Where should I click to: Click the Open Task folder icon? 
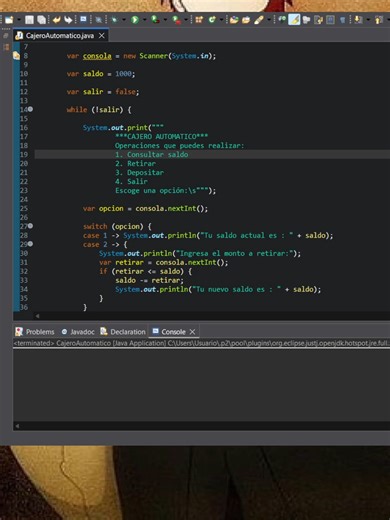click(246, 20)
